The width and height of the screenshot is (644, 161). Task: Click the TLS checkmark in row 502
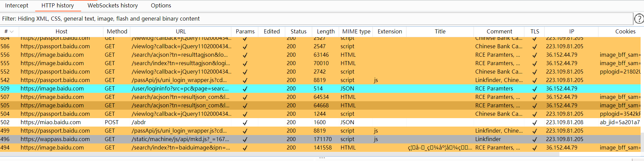[x=535, y=123]
